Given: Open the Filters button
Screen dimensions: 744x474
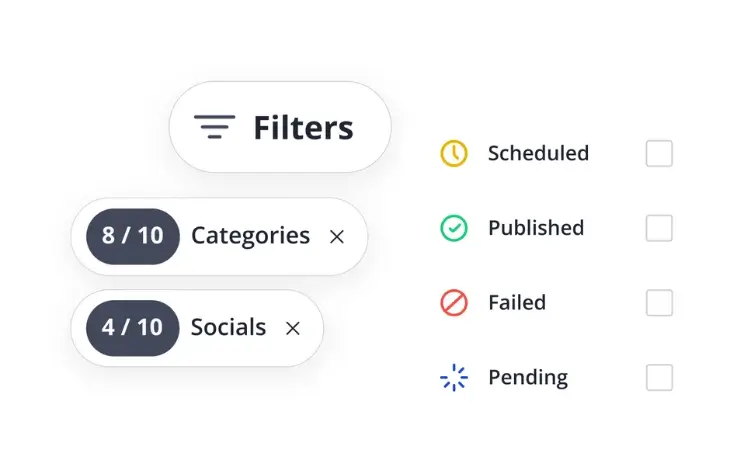Looking at the screenshot, I should coord(280,128).
